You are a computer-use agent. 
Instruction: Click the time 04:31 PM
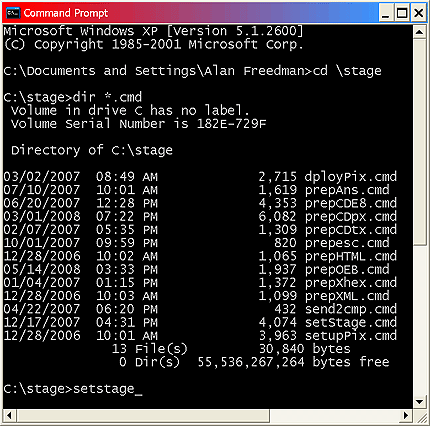tap(127, 322)
